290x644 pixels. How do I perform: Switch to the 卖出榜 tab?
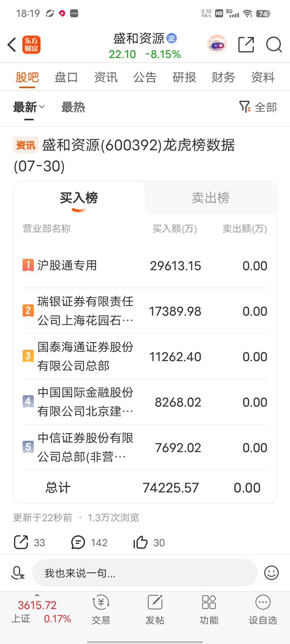211,198
